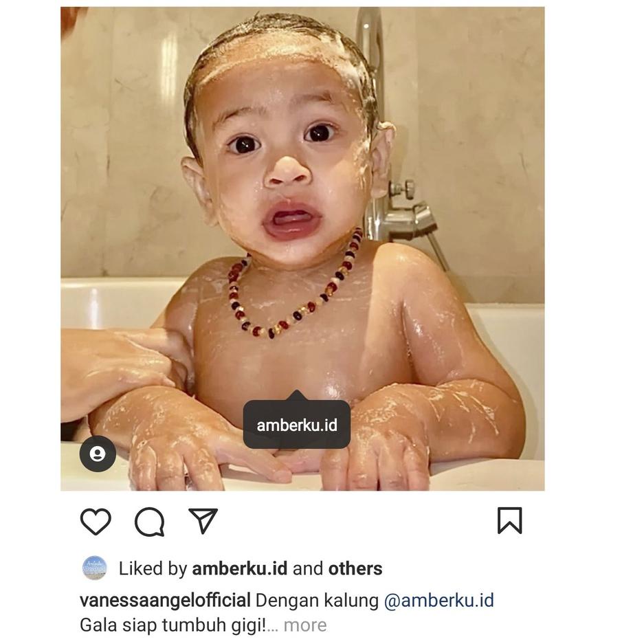
Task: Click the Liked by text
Action: (x=153, y=569)
